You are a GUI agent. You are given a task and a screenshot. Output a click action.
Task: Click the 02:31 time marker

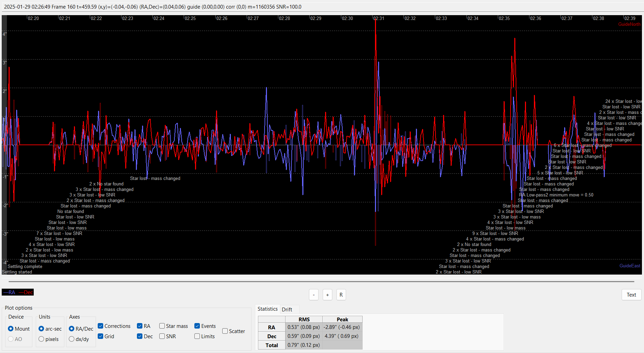379,18
